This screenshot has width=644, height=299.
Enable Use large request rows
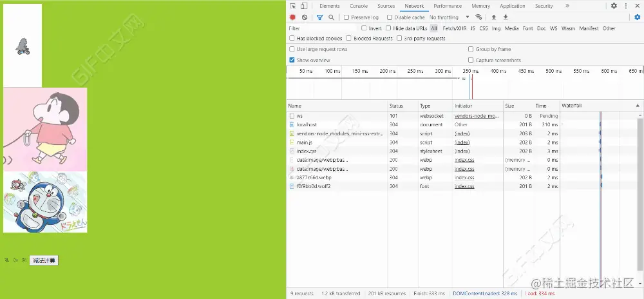pos(292,49)
